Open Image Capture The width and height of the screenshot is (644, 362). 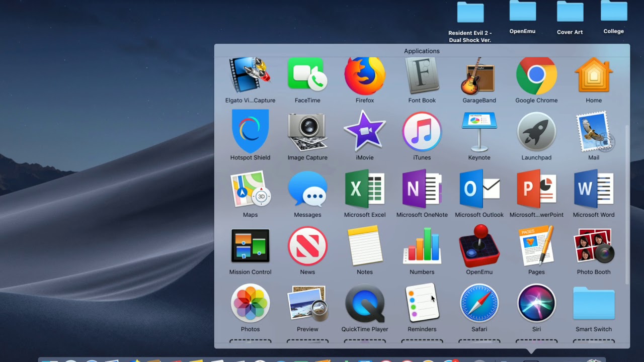pos(307,132)
